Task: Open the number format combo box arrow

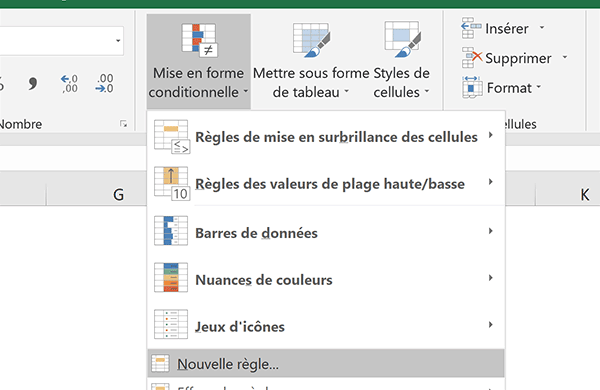Action: pos(118,41)
